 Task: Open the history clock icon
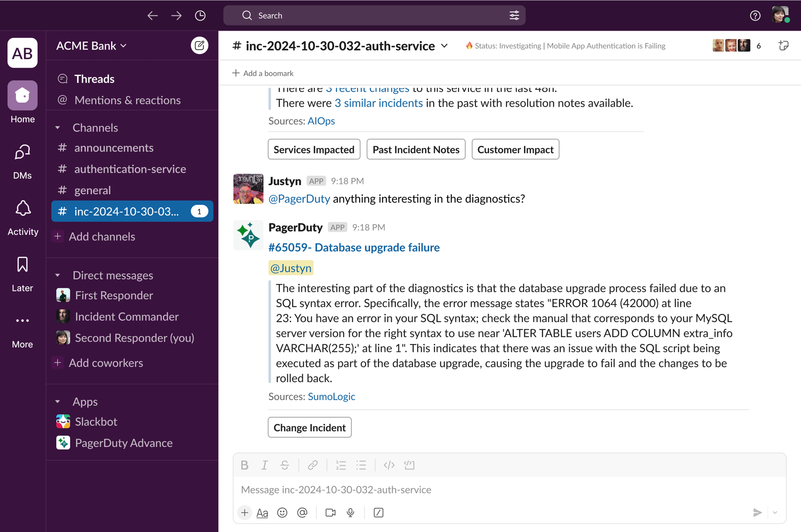(x=200, y=15)
